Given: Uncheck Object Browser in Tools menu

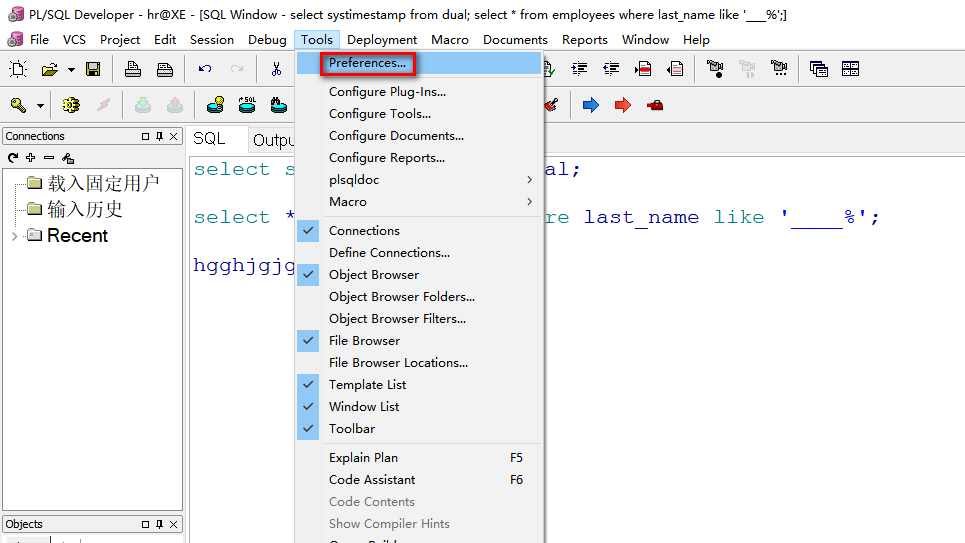Looking at the screenshot, I should [x=418, y=275].
